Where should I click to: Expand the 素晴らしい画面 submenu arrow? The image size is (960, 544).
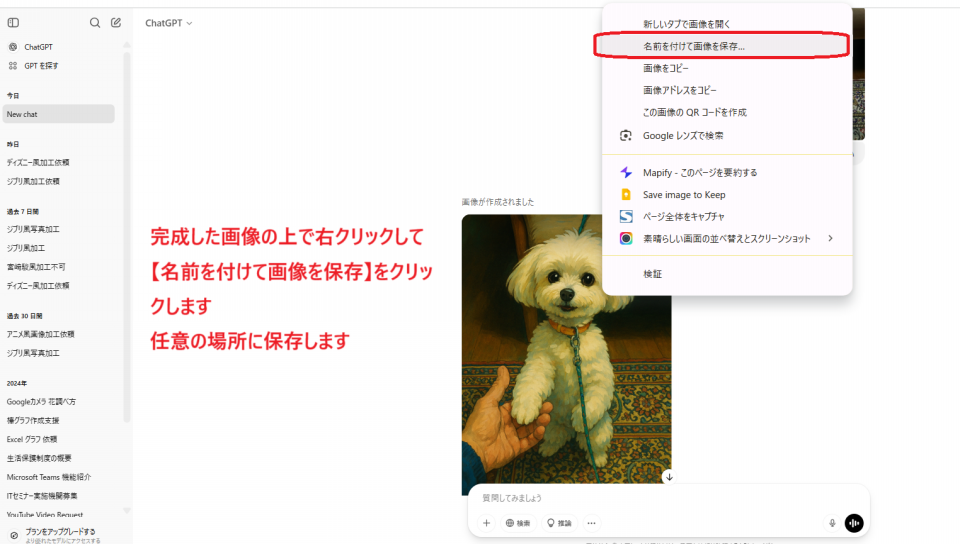tap(830, 238)
